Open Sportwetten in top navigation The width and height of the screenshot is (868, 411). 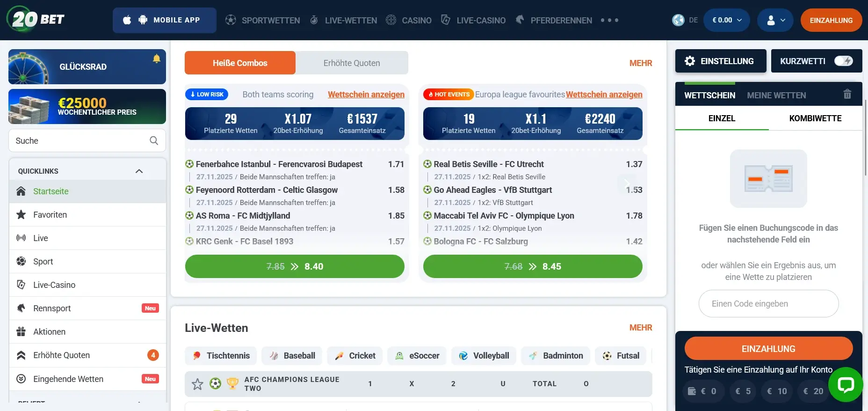[x=262, y=20]
